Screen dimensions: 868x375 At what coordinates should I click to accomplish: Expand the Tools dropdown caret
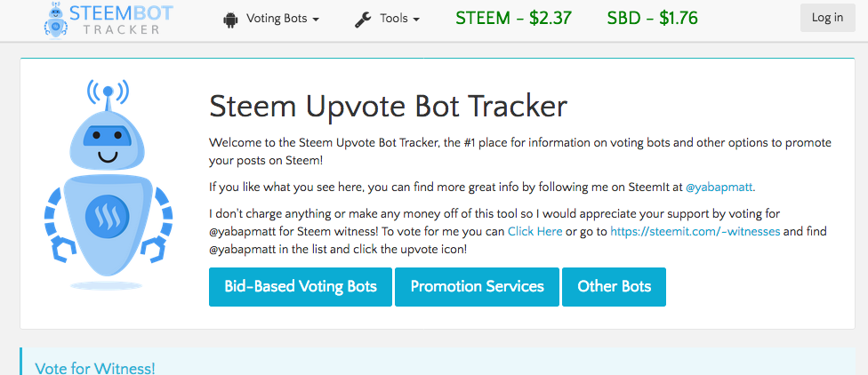(x=415, y=20)
